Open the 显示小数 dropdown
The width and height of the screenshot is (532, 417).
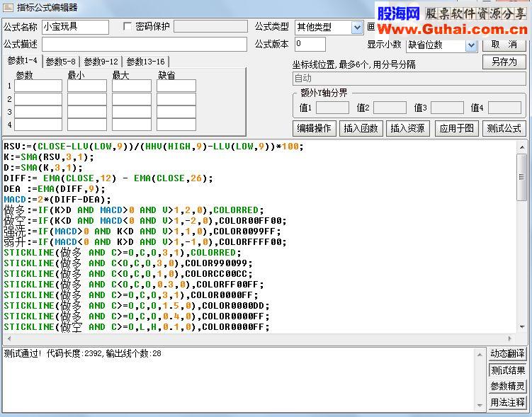tap(471, 45)
